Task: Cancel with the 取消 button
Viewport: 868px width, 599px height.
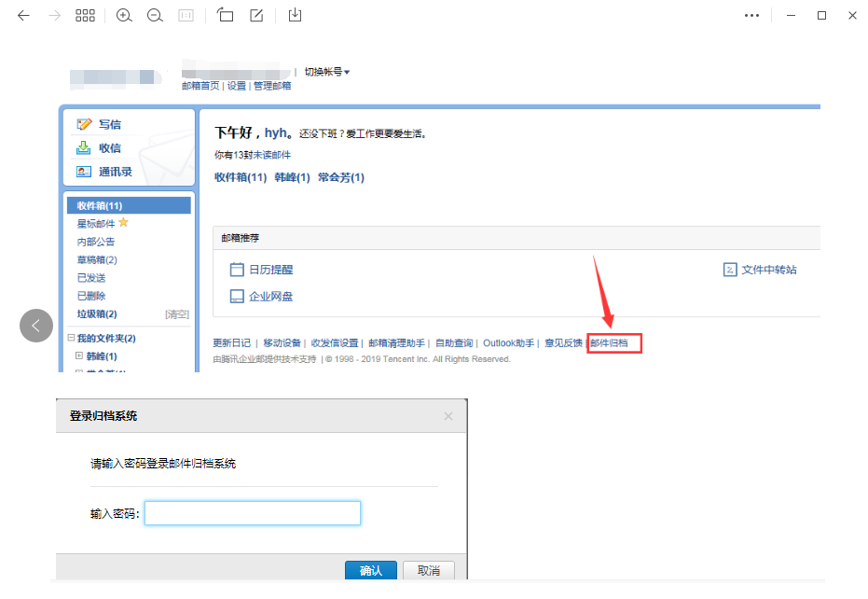Action: pyautogui.click(x=429, y=570)
